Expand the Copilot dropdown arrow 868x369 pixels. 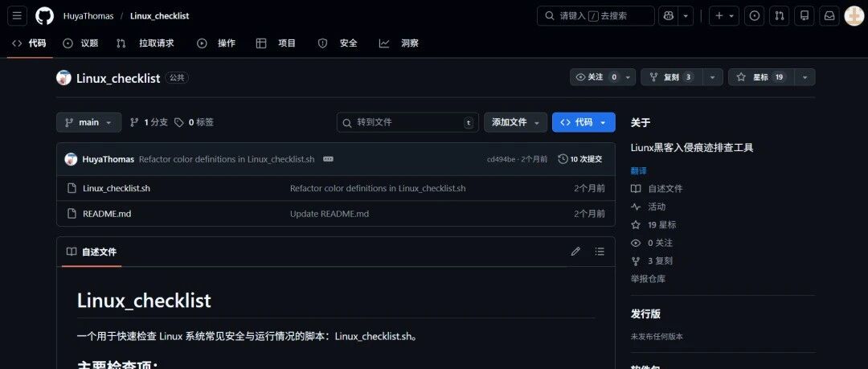[686, 15]
